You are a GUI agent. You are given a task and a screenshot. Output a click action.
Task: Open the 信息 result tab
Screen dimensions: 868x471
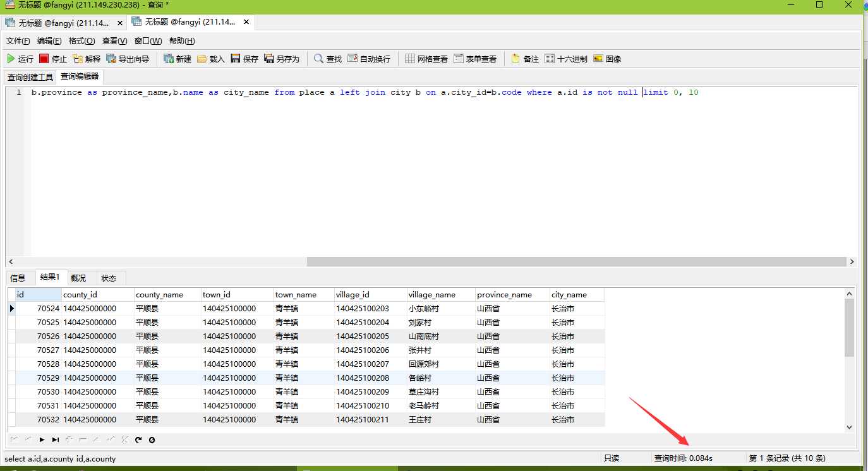click(18, 278)
